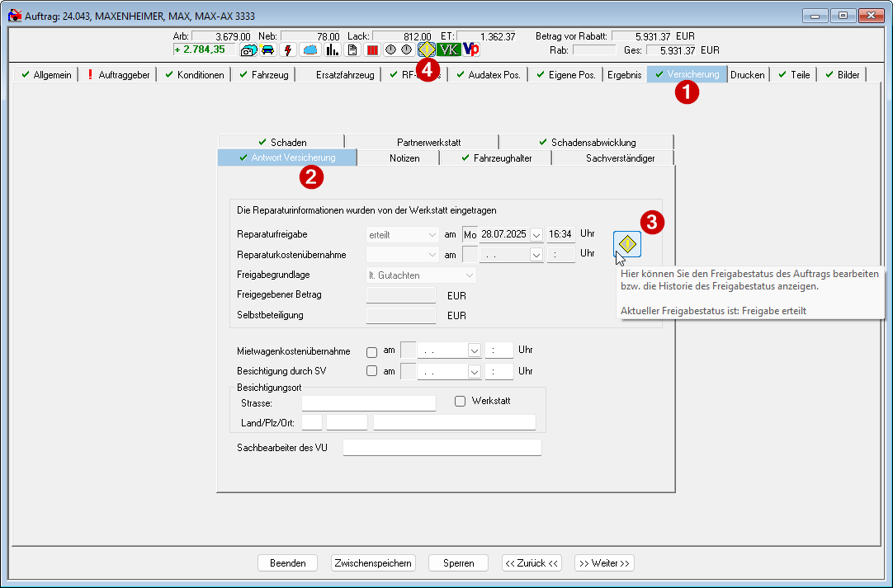Click the Sperren button

pos(458,563)
